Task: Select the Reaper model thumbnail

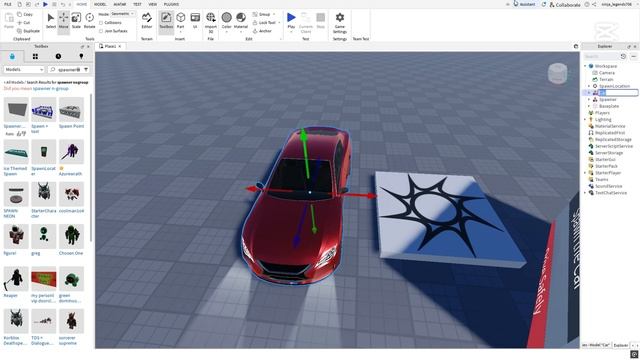Action: pyautogui.click(x=16, y=279)
